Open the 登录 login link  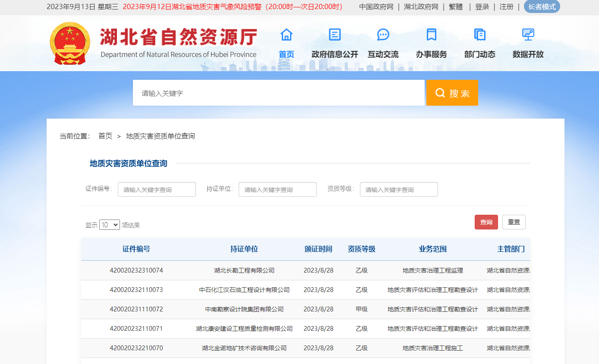click(x=482, y=7)
